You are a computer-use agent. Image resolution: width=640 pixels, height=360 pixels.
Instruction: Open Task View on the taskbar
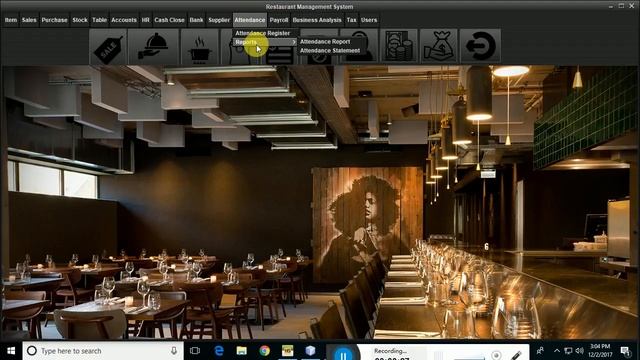click(x=195, y=351)
